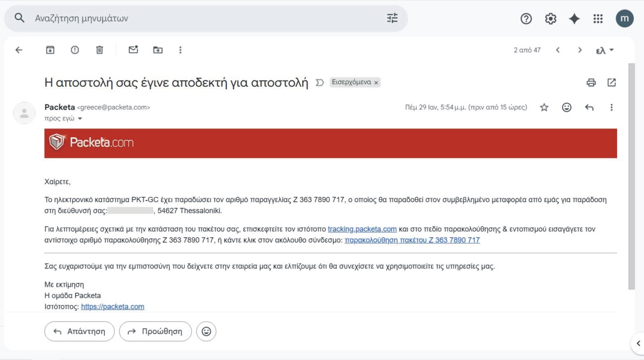Delete the email using the trash icon
Screen dimensions: 644x360
tap(100, 50)
